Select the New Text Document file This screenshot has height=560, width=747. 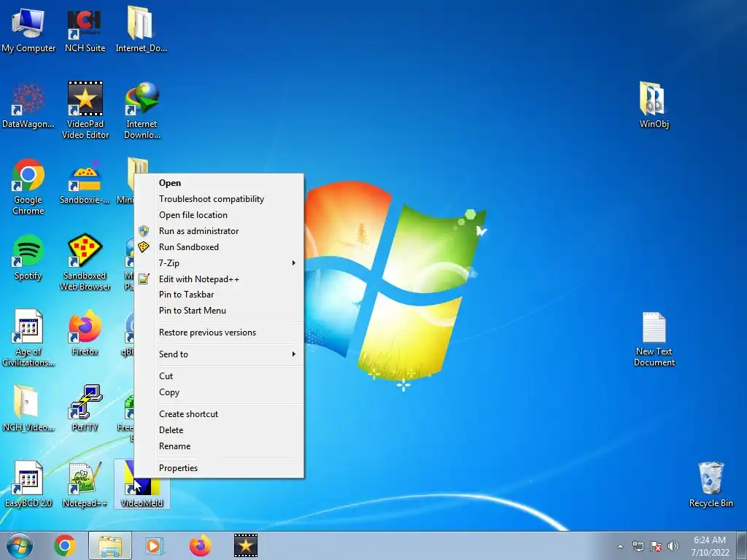[x=654, y=339]
